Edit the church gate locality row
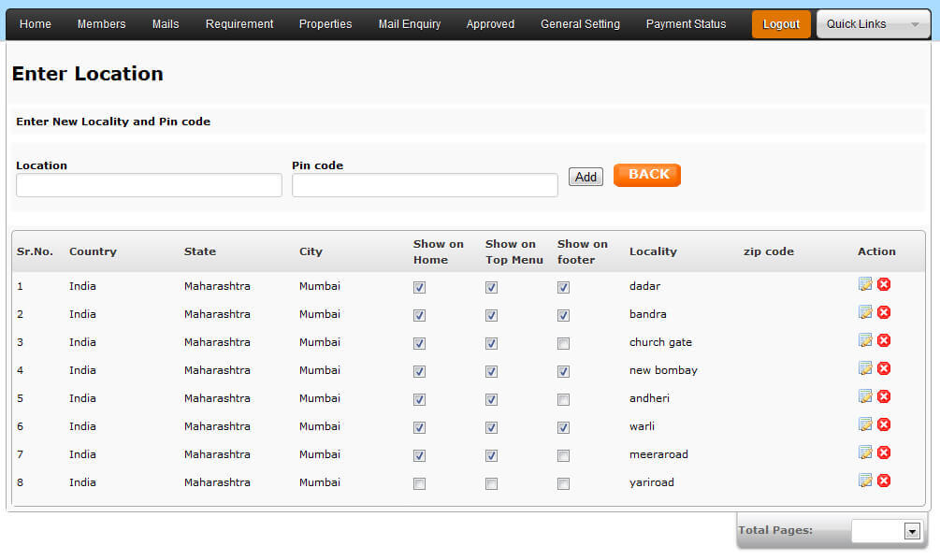The image size is (940, 560). (x=865, y=340)
